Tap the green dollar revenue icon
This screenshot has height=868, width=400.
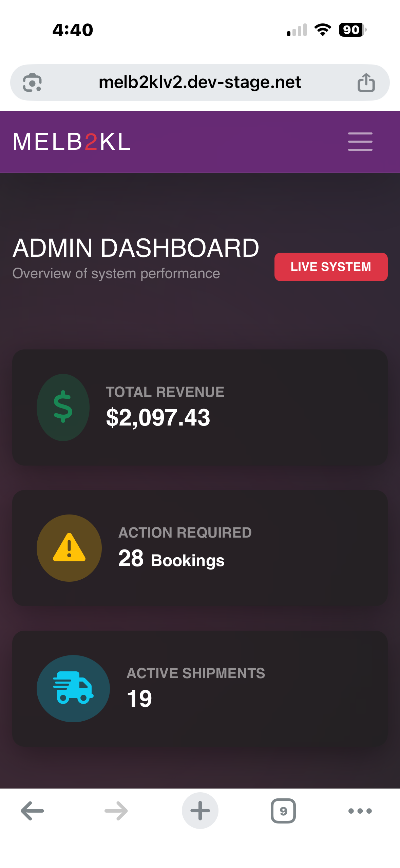click(x=63, y=407)
